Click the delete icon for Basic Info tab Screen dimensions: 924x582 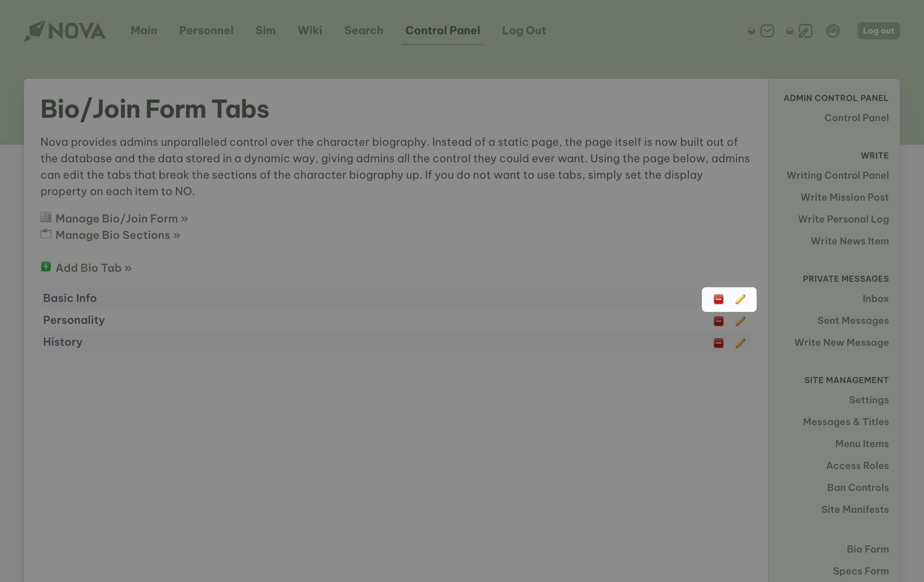pos(718,299)
